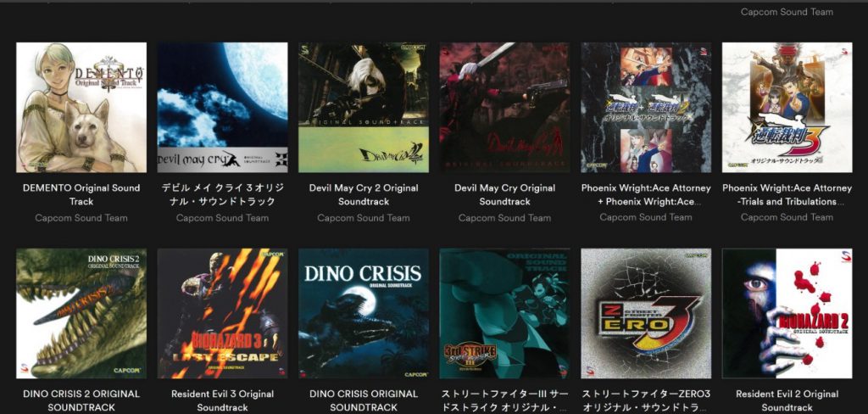
Task: Select the Trials and Tribulations album artwork
Action: point(787,108)
